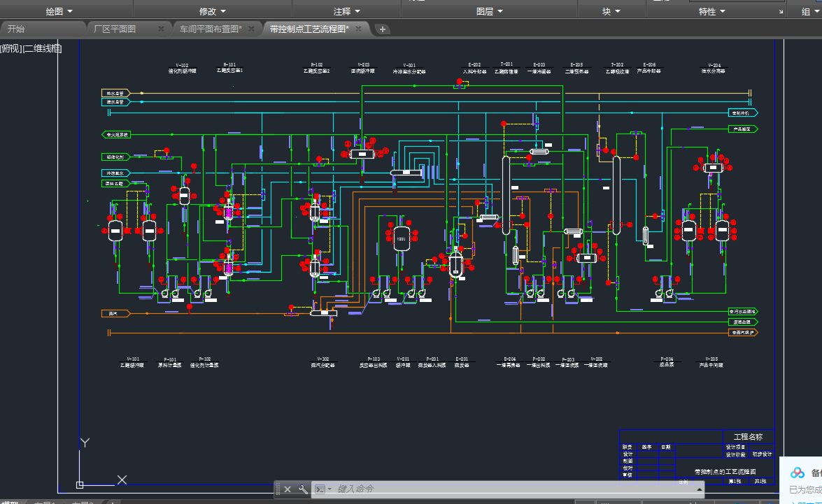The width and height of the screenshot is (822, 504).
Task: Open the [俯视] view control
Action: click(10, 48)
